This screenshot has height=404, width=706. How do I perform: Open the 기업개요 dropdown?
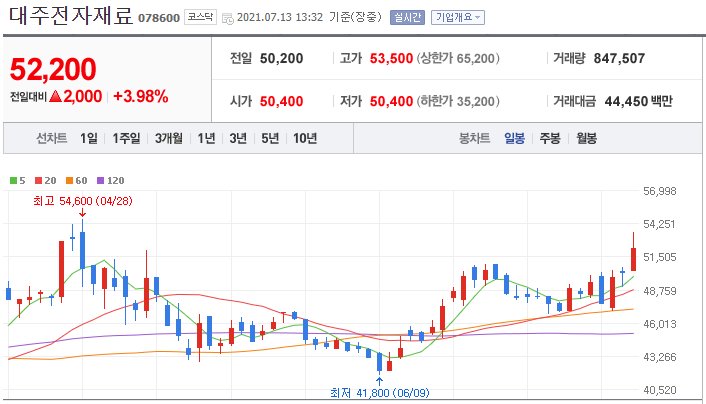tap(458, 18)
